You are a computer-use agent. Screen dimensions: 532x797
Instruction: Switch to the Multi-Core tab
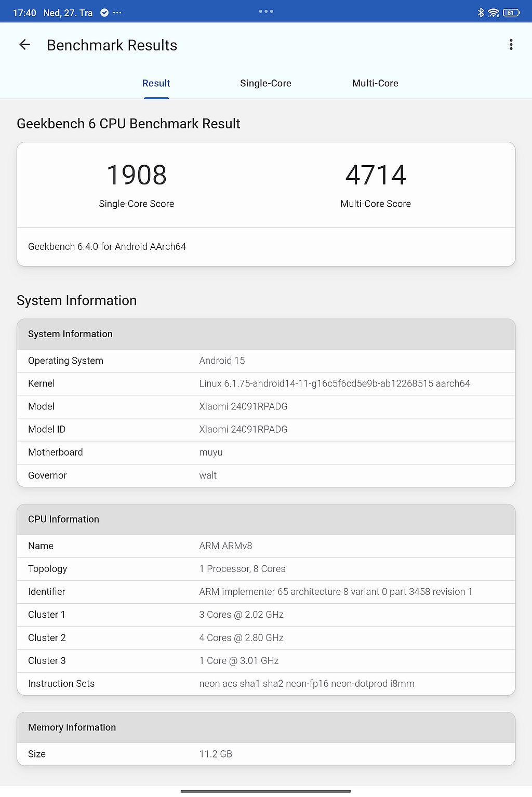point(375,83)
